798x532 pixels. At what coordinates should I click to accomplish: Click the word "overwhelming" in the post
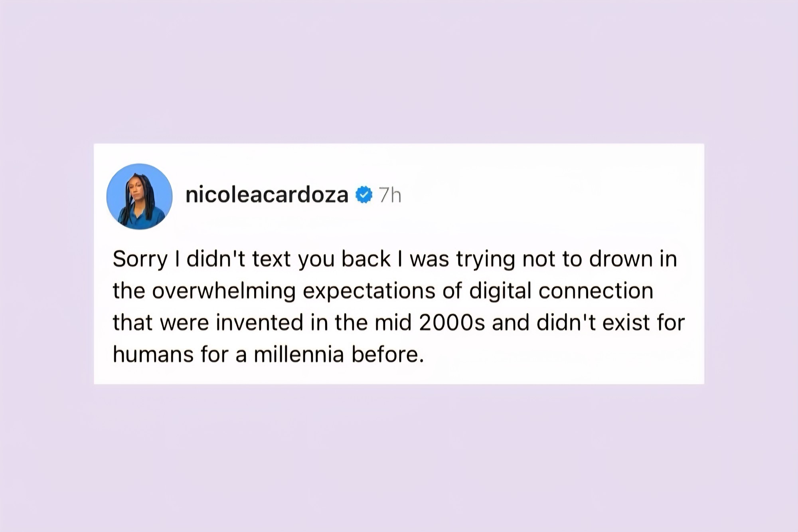[x=224, y=291]
